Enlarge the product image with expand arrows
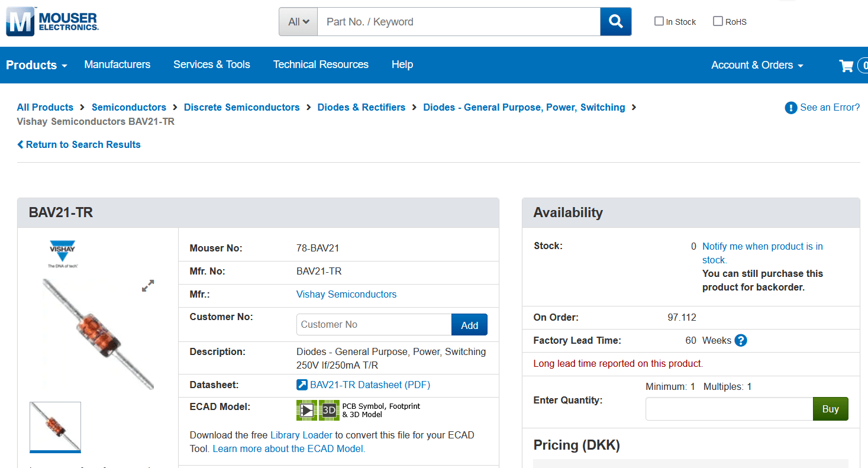868x468 pixels. (x=148, y=286)
